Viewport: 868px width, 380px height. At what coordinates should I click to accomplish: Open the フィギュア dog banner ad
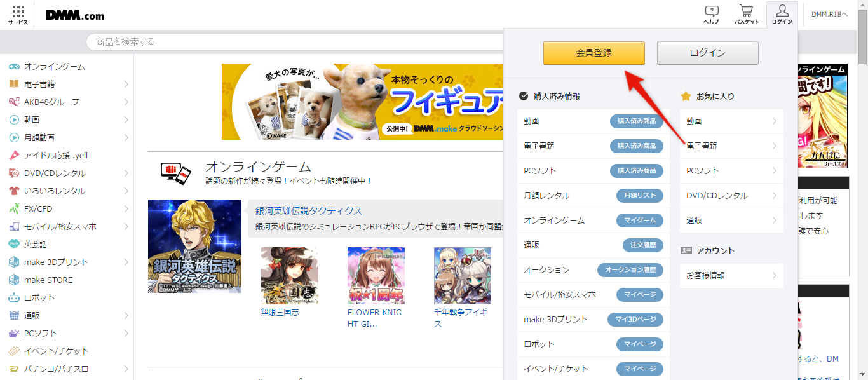coord(363,101)
